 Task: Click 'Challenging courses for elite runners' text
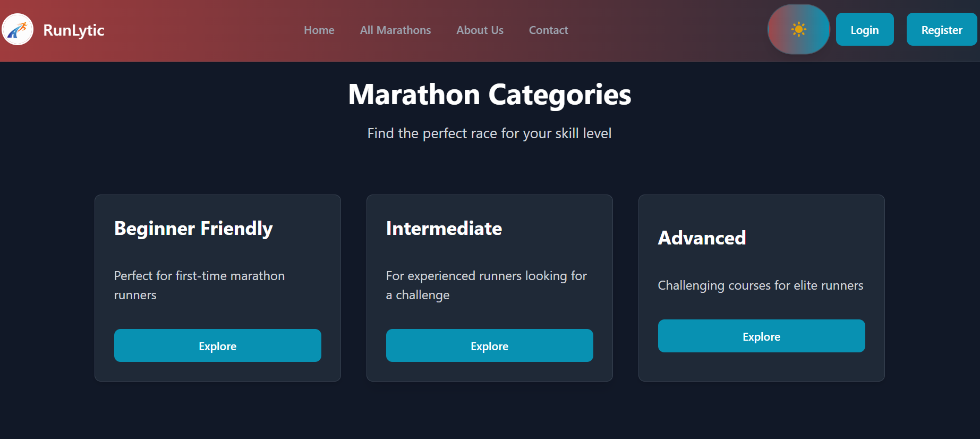[x=761, y=285]
